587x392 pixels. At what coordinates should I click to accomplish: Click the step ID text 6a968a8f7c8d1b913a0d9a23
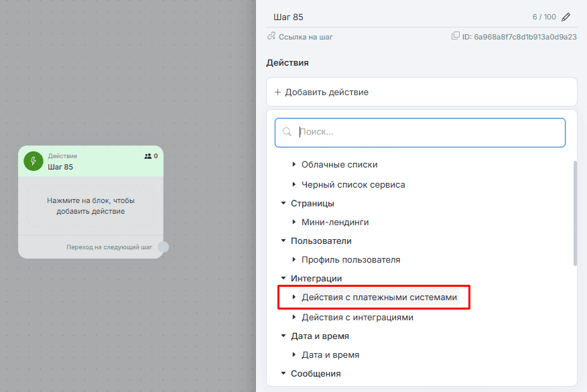click(525, 37)
